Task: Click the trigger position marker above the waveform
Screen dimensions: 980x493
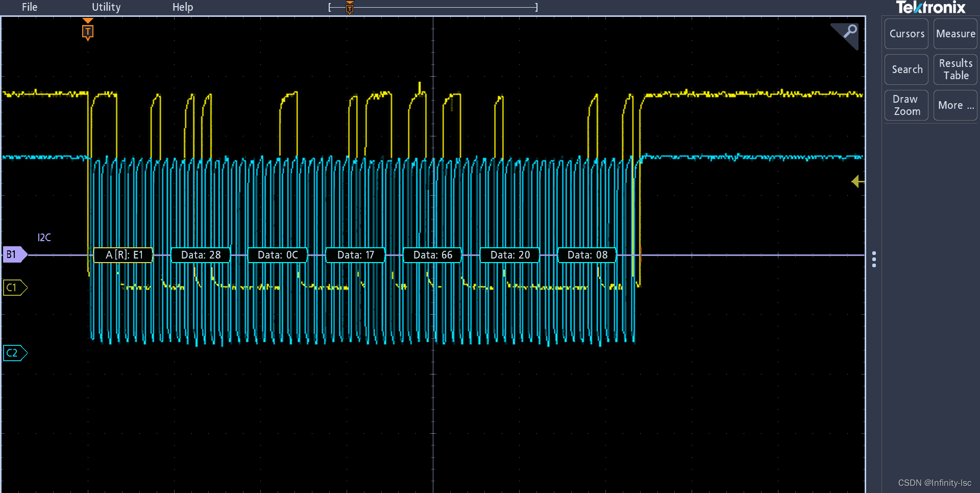Action: (88, 31)
